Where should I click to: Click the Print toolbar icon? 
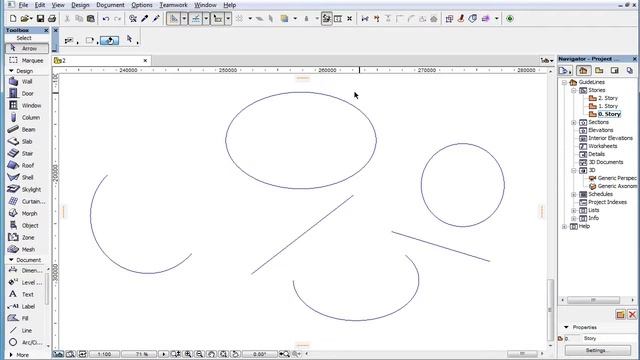click(x=52, y=19)
